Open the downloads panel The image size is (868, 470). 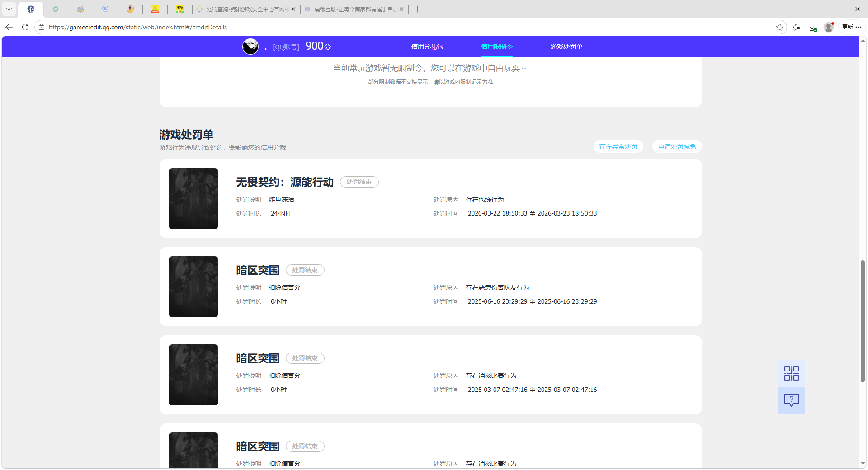[813, 27]
